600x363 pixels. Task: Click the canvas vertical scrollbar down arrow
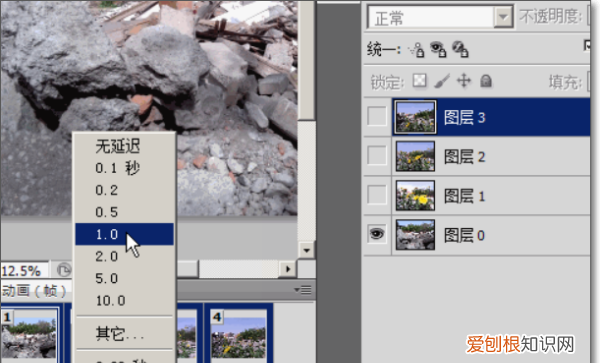(307, 251)
